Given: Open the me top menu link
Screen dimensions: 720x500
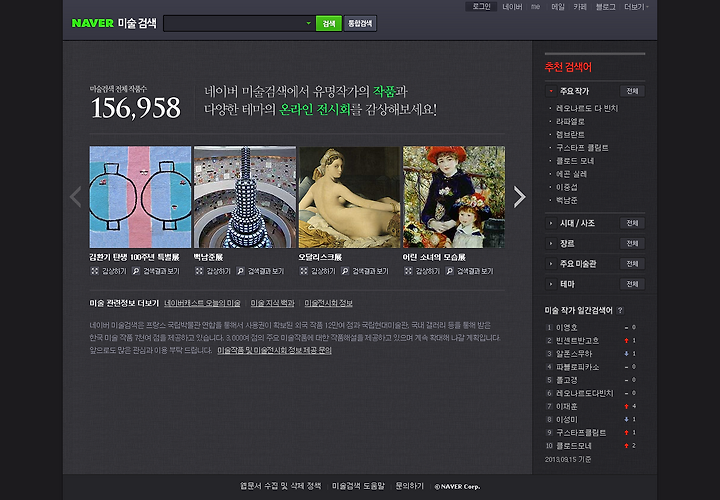Looking at the screenshot, I should coord(535,7).
